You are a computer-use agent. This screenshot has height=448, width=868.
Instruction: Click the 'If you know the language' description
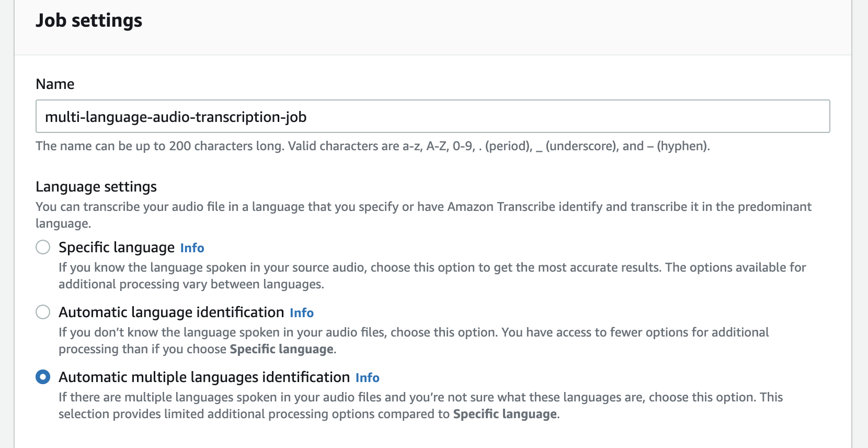(x=432, y=268)
